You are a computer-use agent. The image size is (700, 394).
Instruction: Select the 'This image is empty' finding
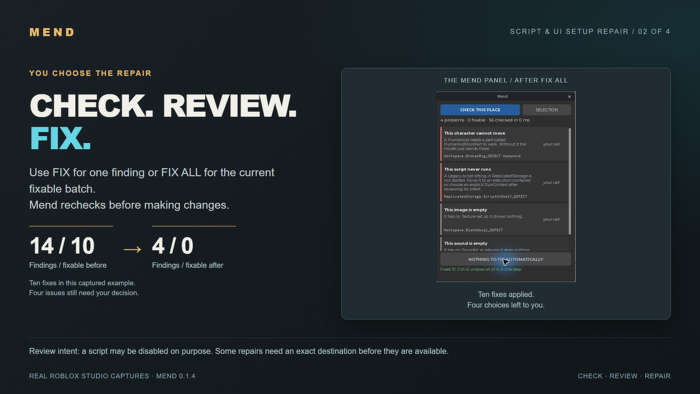click(x=504, y=219)
